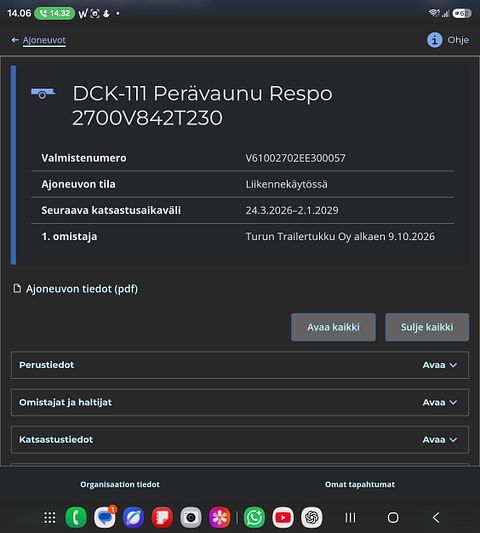Tap the back arrow beside Ajoneuvot
This screenshot has height=533, width=480.
click(x=15, y=40)
